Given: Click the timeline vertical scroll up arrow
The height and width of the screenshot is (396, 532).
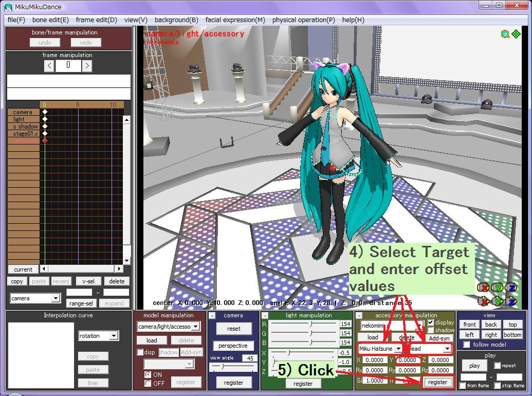Looking at the screenshot, I should (126, 119).
